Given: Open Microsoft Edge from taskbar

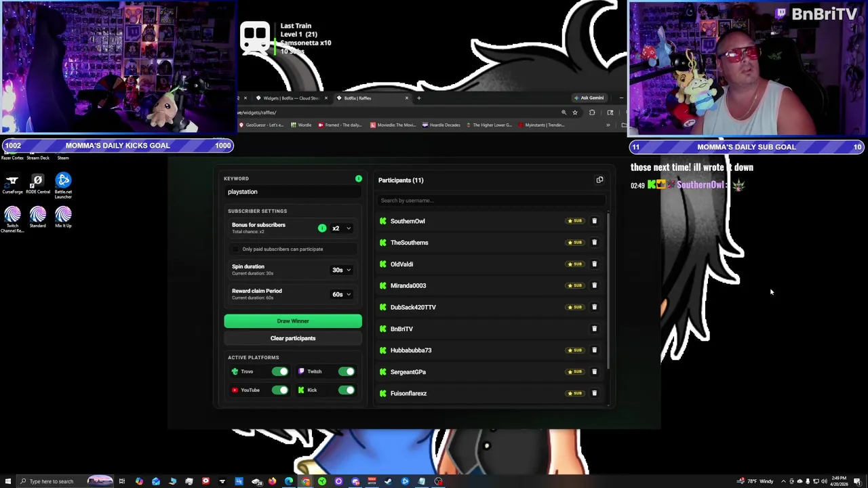Looking at the screenshot, I should [289, 481].
